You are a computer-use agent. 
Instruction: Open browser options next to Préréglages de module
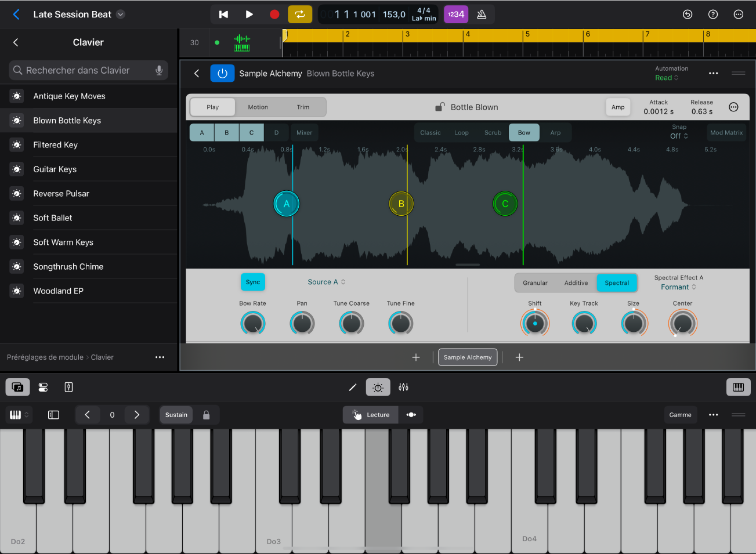coord(160,357)
